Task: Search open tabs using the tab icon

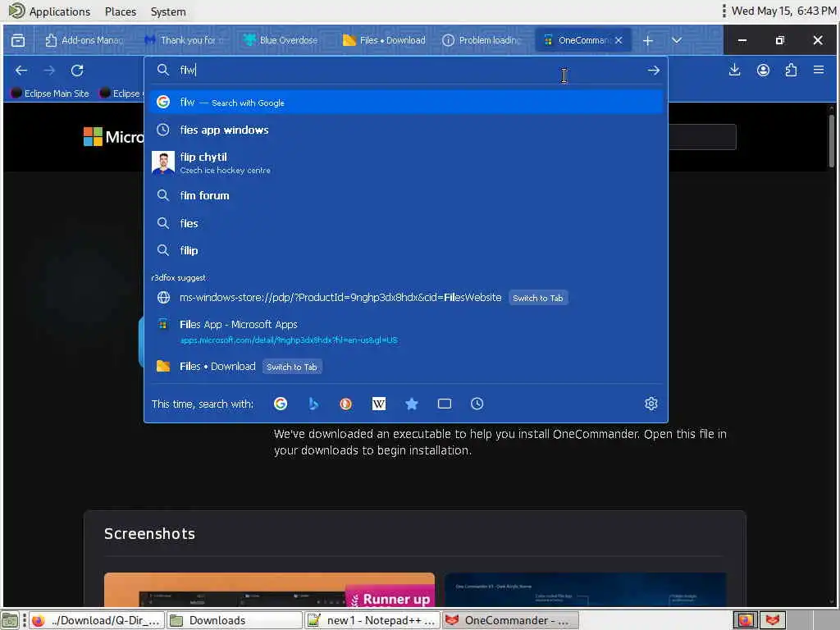Action: click(x=444, y=404)
